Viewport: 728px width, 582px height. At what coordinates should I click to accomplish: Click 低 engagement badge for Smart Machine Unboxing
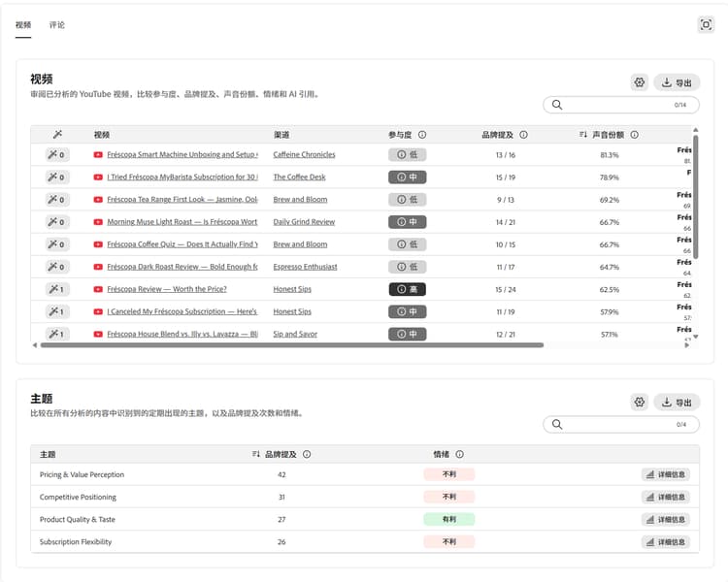[x=407, y=154]
